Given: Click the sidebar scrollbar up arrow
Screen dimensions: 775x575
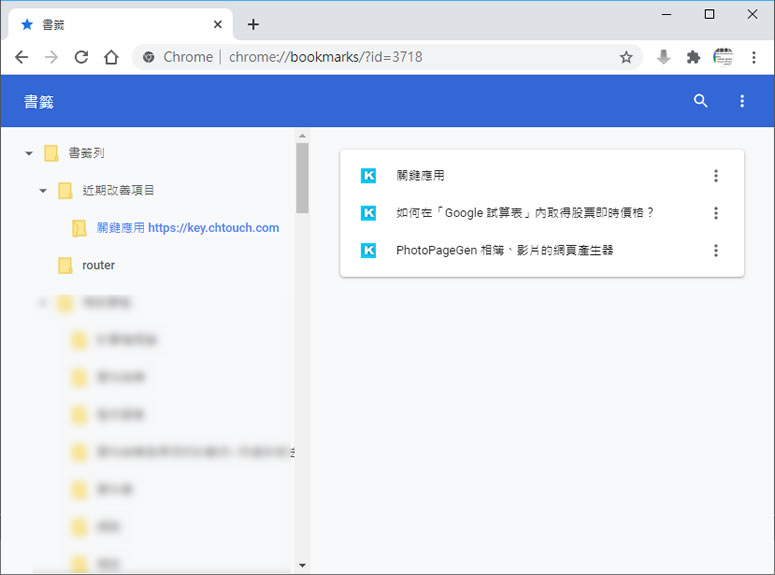Looking at the screenshot, I should [x=302, y=135].
